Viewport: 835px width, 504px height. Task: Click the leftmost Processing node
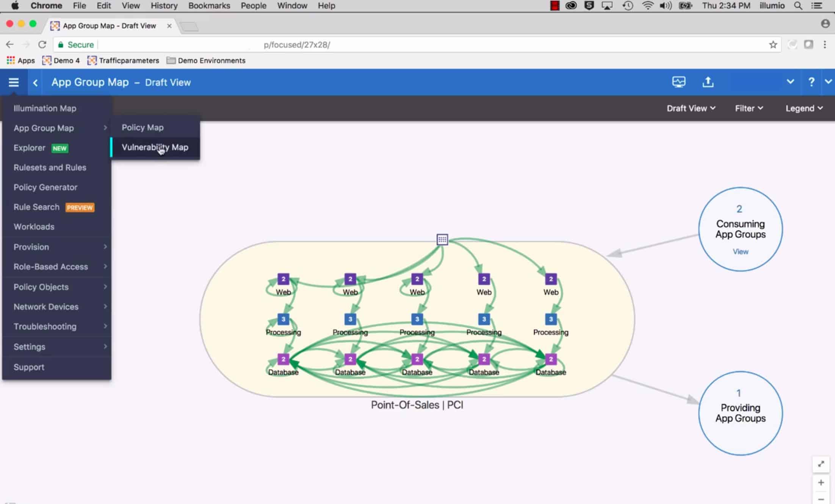(x=283, y=319)
